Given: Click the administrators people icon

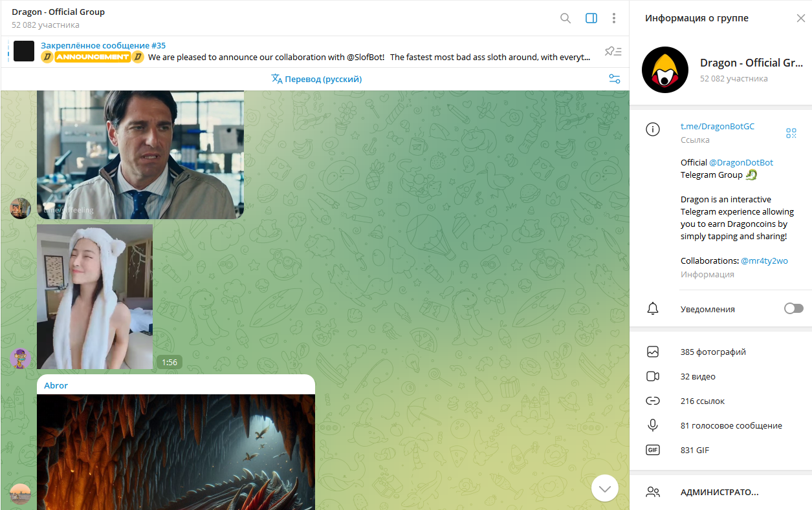Looking at the screenshot, I should pos(653,493).
